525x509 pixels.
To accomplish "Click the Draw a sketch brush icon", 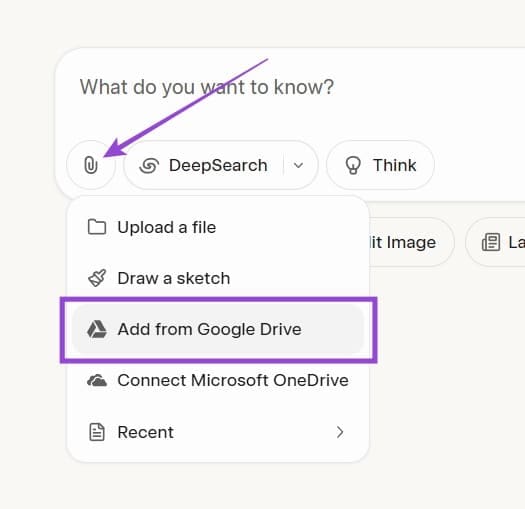I will pyautogui.click(x=97, y=278).
